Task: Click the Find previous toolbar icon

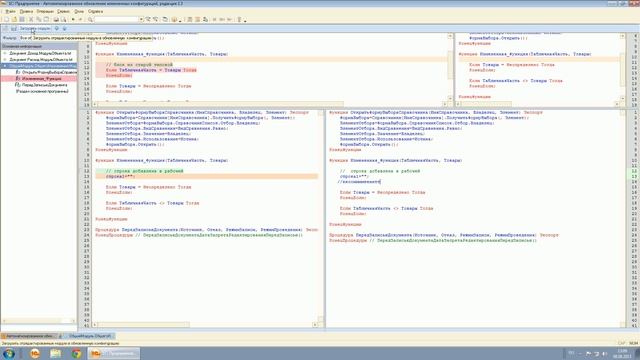Action: 156,19
